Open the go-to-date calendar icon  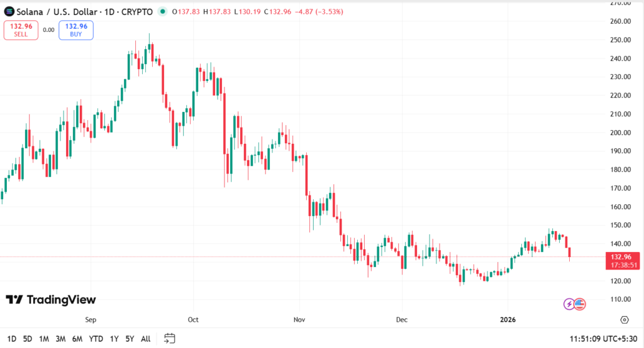tap(169, 339)
